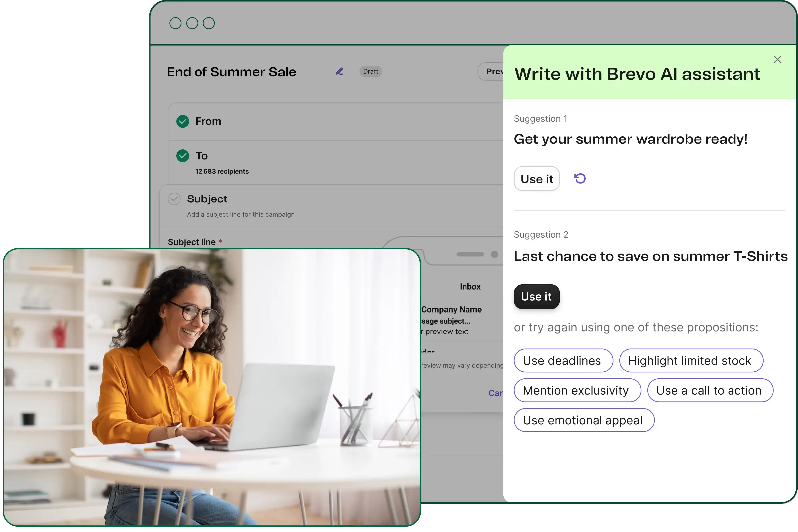
Task: Click the Cancel link below the preview
Action: (x=496, y=393)
